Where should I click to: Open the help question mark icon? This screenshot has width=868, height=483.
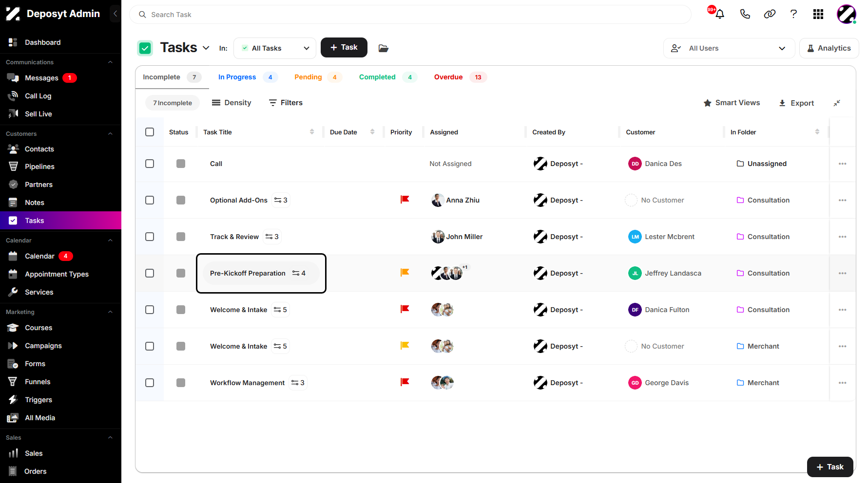coord(793,14)
